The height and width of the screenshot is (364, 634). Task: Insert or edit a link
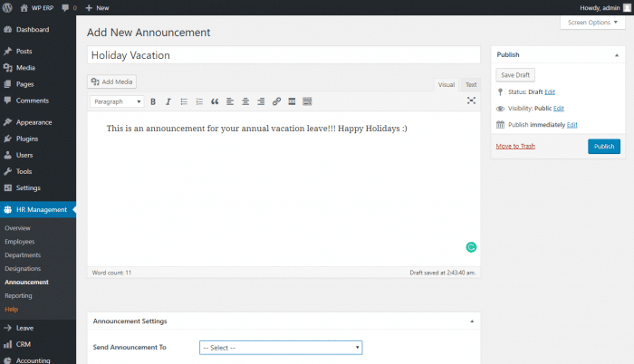[276, 101]
